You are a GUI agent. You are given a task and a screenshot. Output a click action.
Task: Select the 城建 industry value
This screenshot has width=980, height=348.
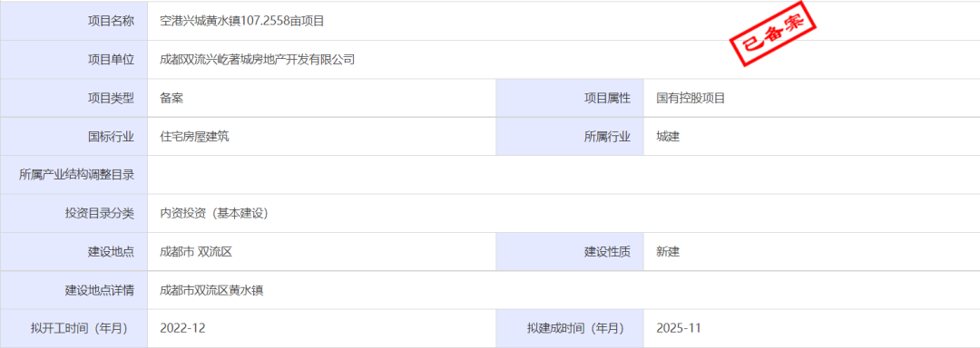coord(668,137)
